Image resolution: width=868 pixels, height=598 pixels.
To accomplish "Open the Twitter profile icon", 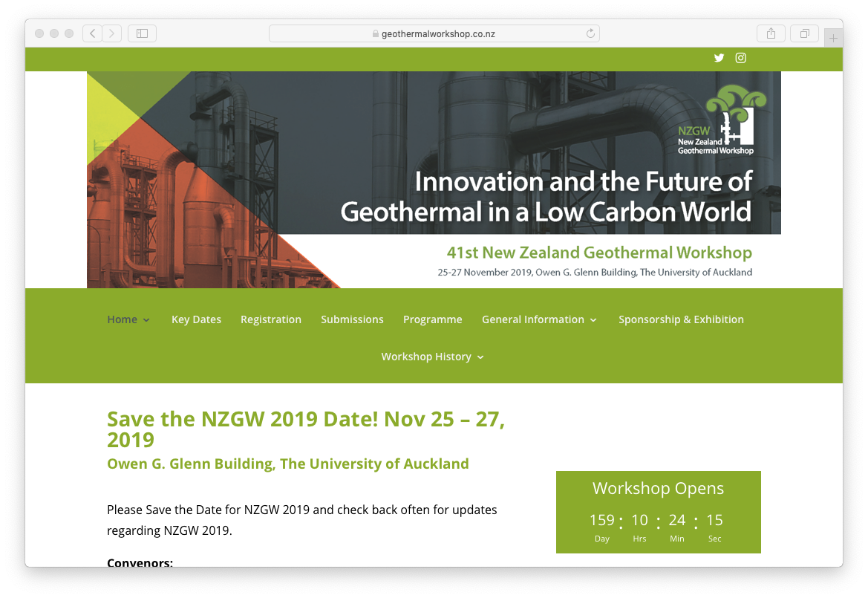I will point(719,58).
